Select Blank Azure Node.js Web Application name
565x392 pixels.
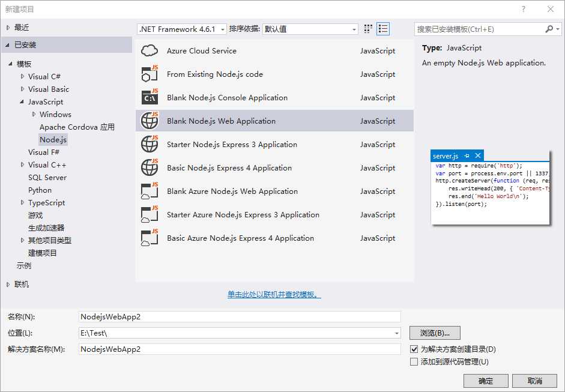click(232, 191)
